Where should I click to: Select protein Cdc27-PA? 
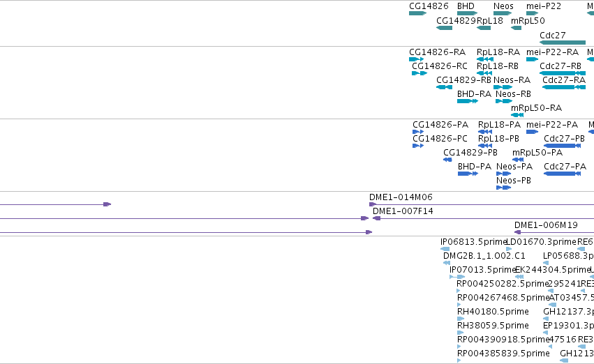562,174
